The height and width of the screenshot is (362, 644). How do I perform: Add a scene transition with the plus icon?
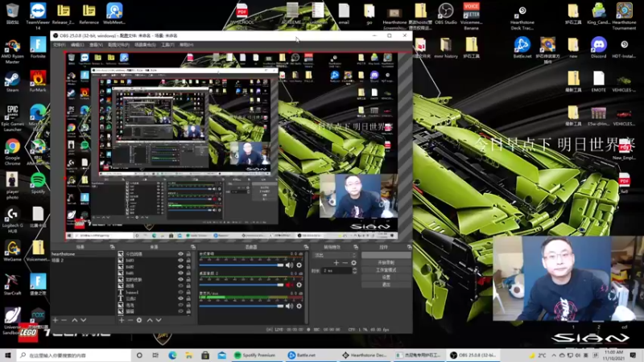[x=336, y=263]
